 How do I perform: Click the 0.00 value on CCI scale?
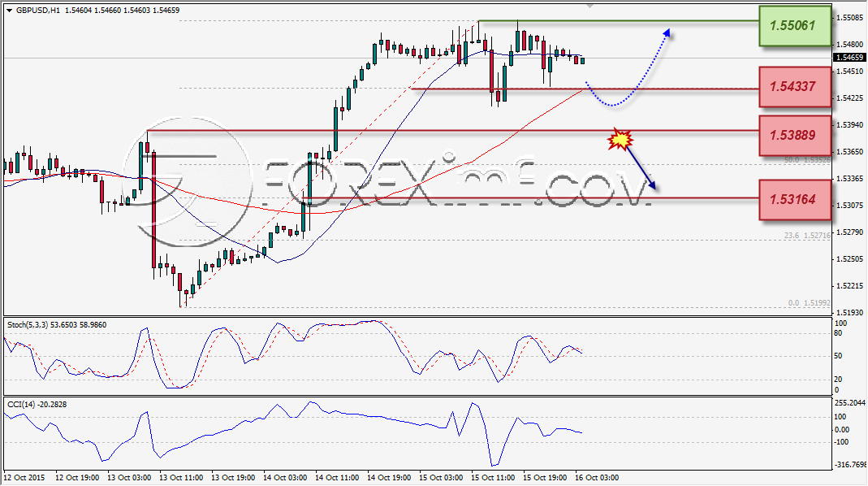pos(841,429)
